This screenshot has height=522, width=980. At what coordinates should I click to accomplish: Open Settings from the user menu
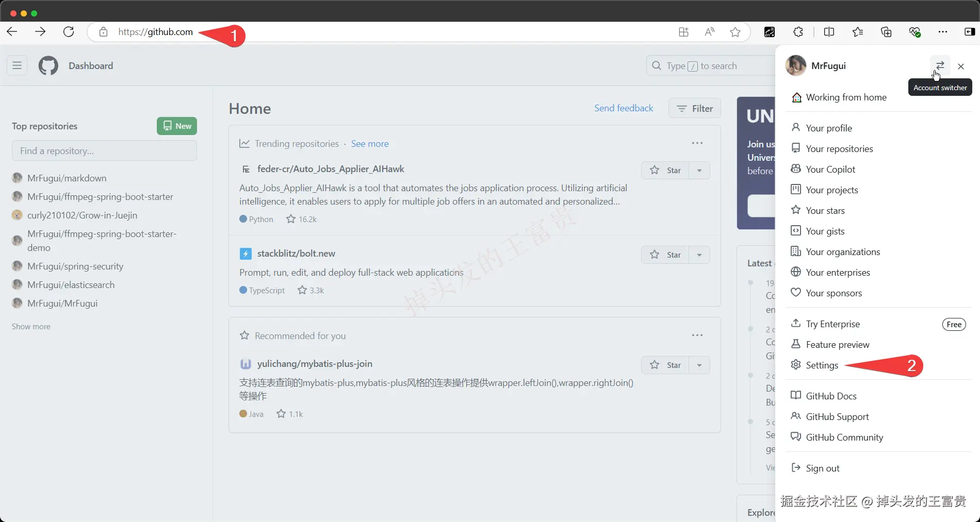tap(878, 365)
